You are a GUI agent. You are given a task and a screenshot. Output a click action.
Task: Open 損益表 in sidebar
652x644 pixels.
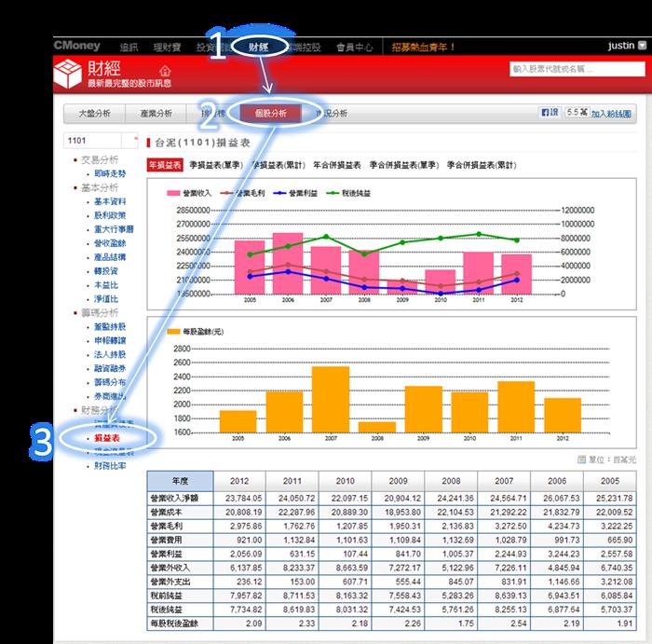pyautogui.click(x=107, y=438)
